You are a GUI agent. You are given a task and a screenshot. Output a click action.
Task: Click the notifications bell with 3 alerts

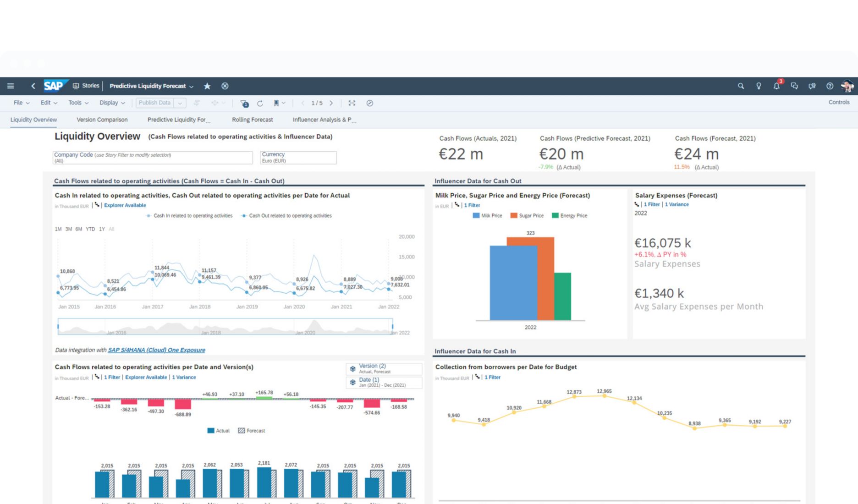(776, 86)
